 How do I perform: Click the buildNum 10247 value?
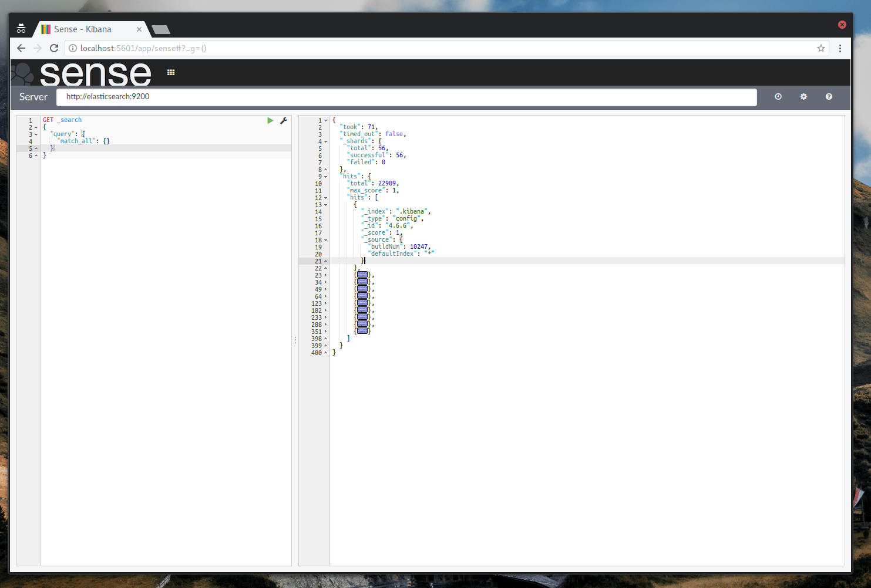pyautogui.click(x=419, y=246)
